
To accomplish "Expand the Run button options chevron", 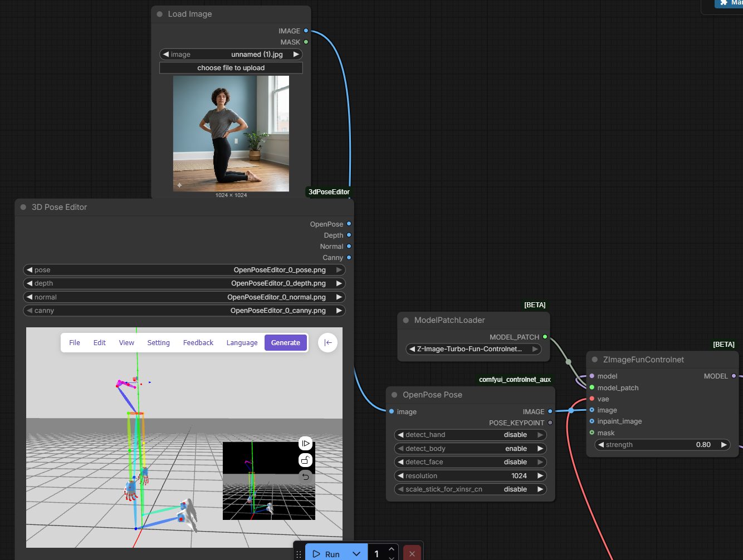I will pos(356,554).
